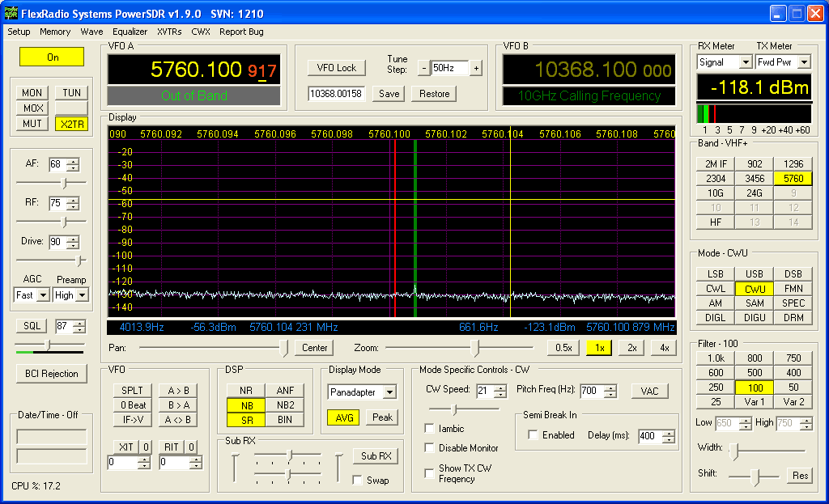Toggle the yellow On power button
Image resolution: width=829 pixels, height=504 pixels.
(x=53, y=57)
